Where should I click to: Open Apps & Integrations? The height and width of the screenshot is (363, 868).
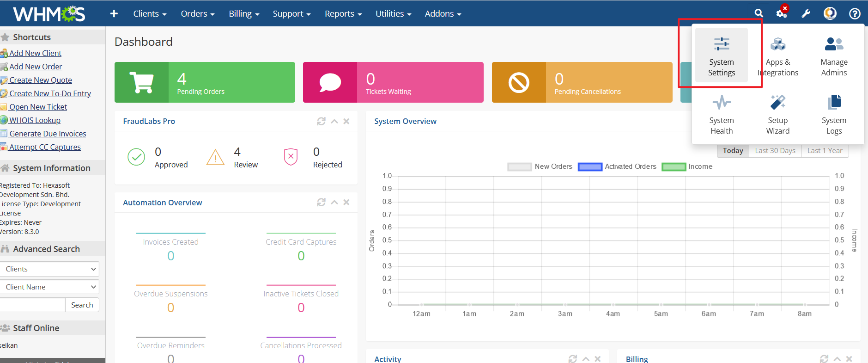tap(778, 55)
